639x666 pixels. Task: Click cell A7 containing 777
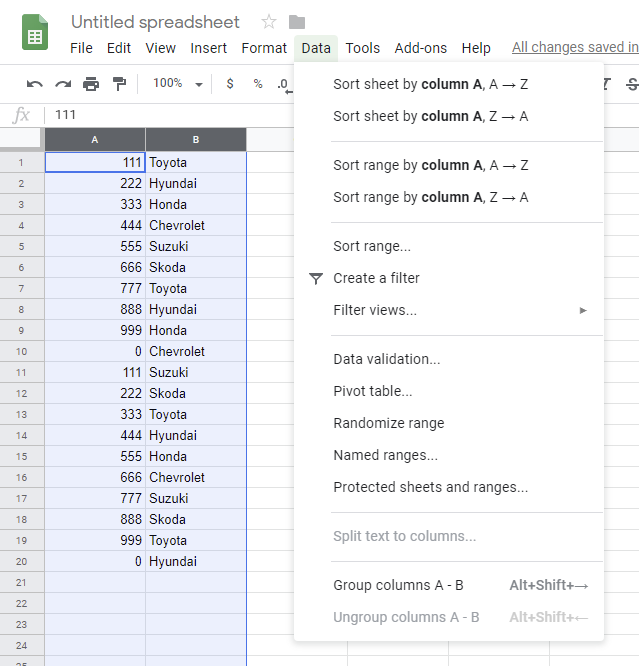click(x=95, y=288)
